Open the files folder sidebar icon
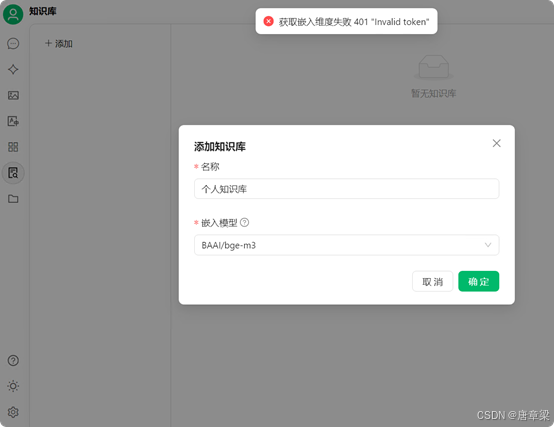554x427 pixels. (x=13, y=198)
